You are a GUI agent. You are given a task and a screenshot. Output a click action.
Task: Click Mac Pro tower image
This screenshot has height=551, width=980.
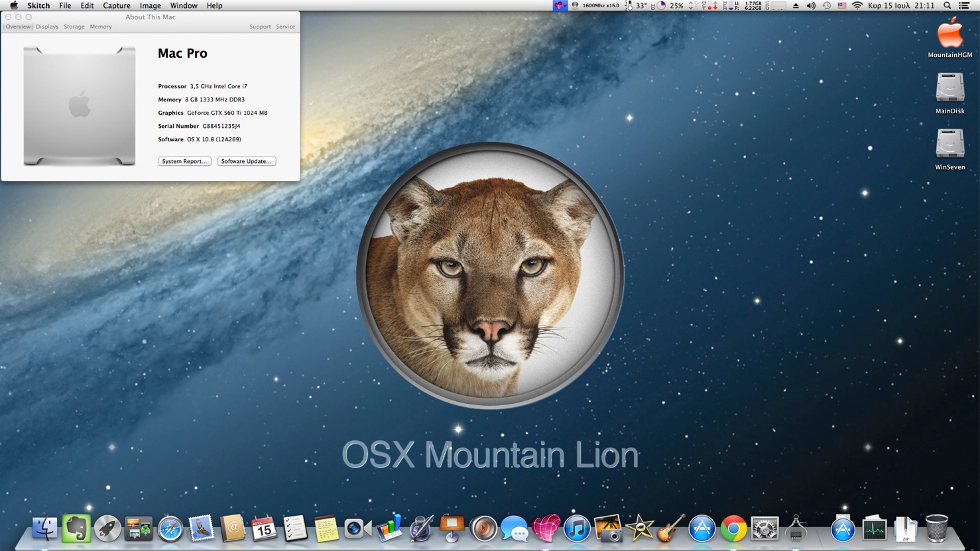tap(80, 106)
